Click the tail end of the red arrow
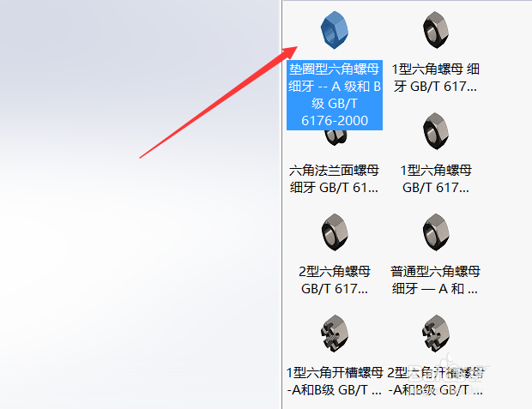This screenshot has width=532, height=409. (141, 158)
